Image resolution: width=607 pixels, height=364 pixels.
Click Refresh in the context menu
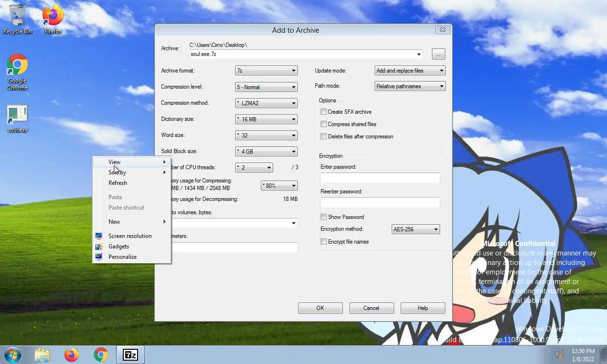[132, 183]
